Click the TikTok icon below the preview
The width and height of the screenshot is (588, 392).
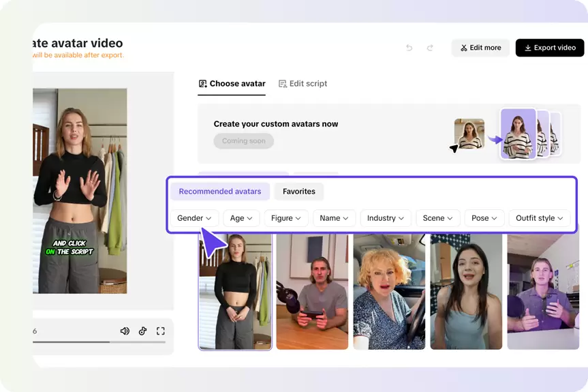(x=142, y=331)
